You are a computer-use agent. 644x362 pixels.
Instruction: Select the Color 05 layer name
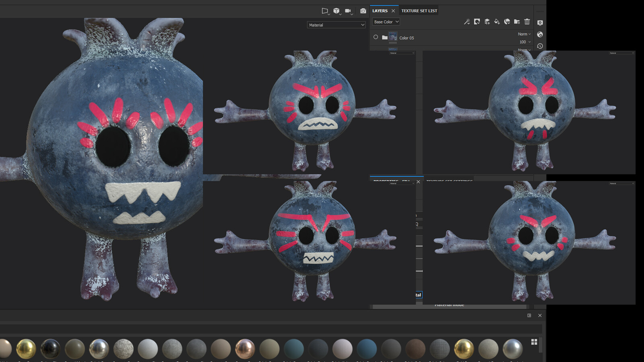(407, 38)
